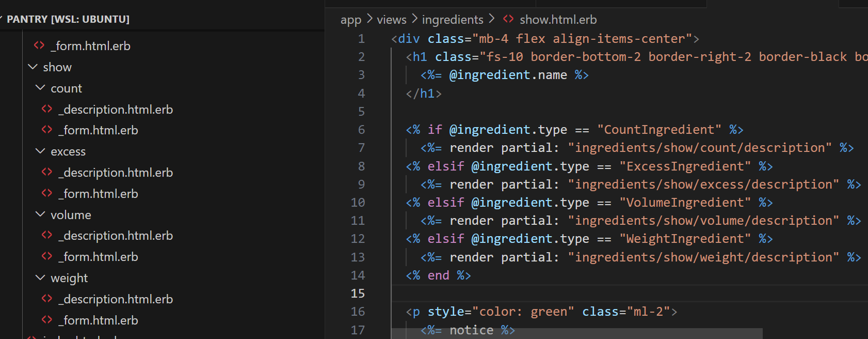Click the end keyword on line 14

(439, 275)
